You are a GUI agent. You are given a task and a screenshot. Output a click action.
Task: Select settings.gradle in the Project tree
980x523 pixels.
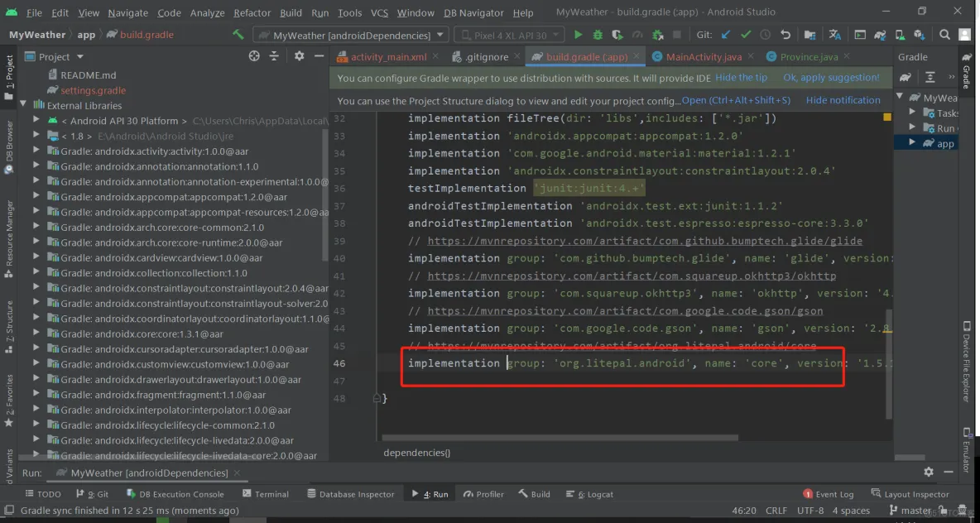point(94,90)
